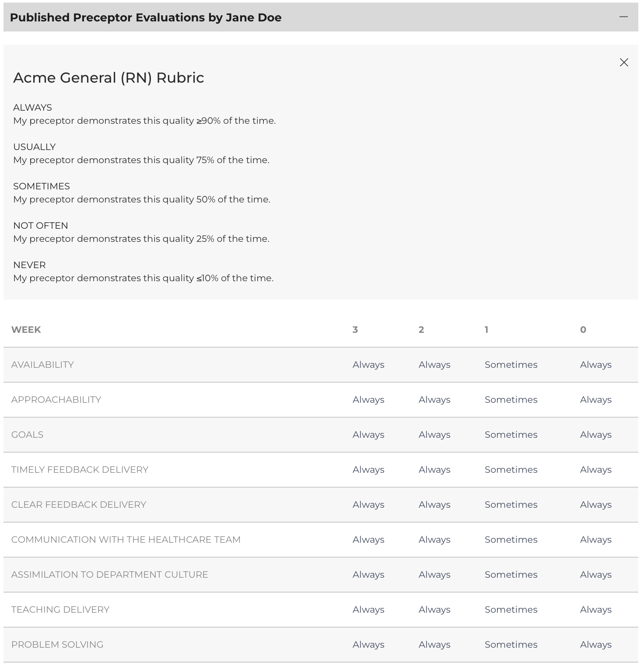Screen dimensions: 644x663
Task: Click the Acme General (RN) Rubric heading
Action: [x=108, y=77]
